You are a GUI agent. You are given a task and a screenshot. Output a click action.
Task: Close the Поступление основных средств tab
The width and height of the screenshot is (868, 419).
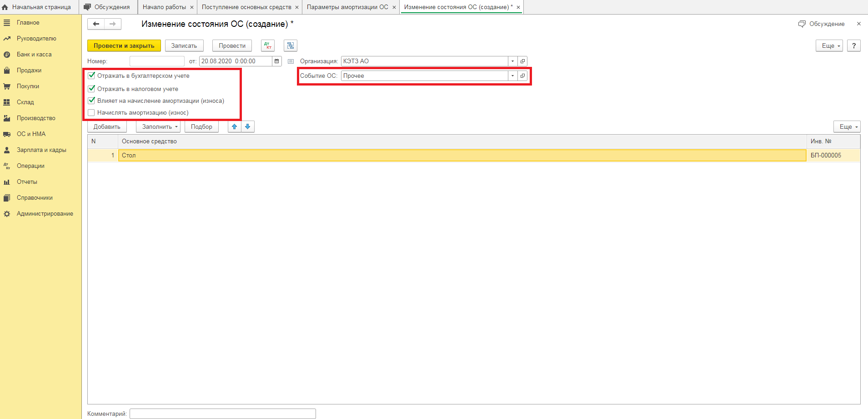[297, 7]
